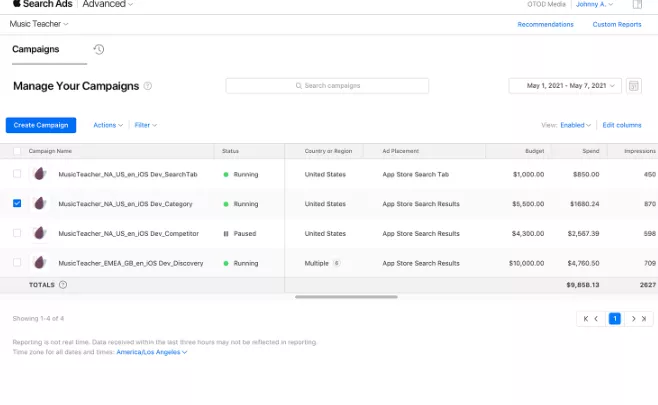Image resolution: width=658 pixels, height=405 pixels.
Task: Click the horizontal scrollbar under the table
Action: [346, 297]
